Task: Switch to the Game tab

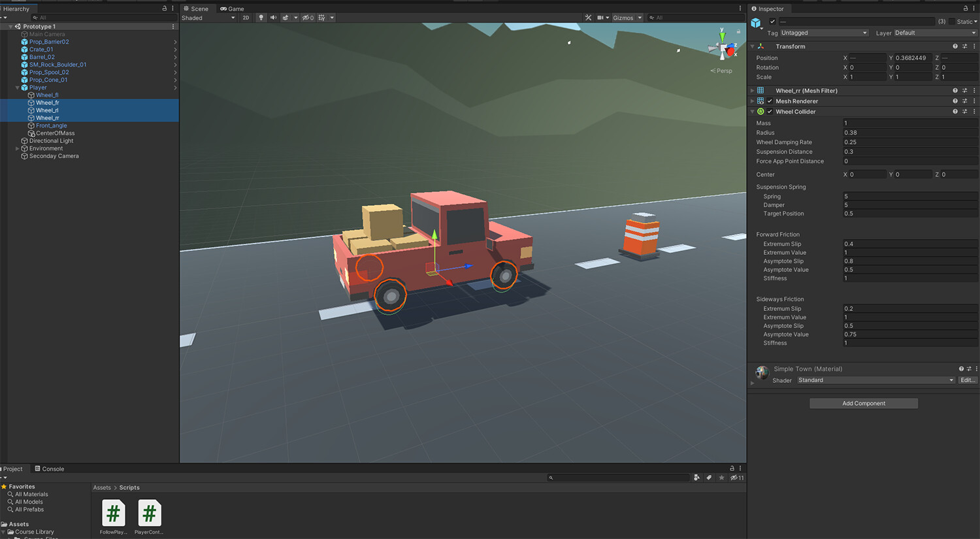Action: 232,8
